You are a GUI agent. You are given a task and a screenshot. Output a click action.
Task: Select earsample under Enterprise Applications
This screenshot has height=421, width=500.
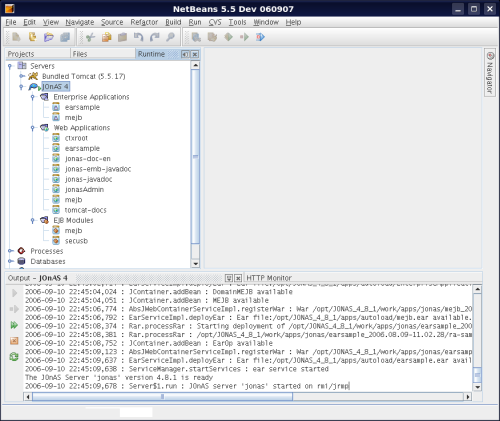click(x=82, y=107)
